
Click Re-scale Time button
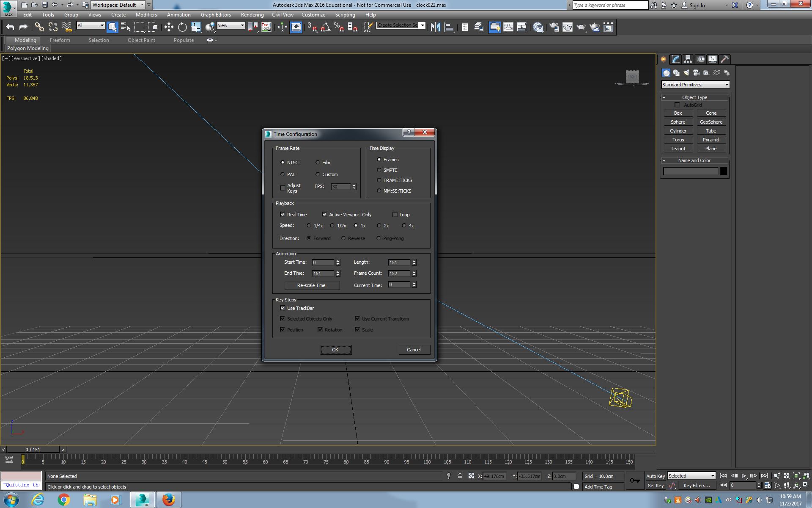tap(311, 285)
